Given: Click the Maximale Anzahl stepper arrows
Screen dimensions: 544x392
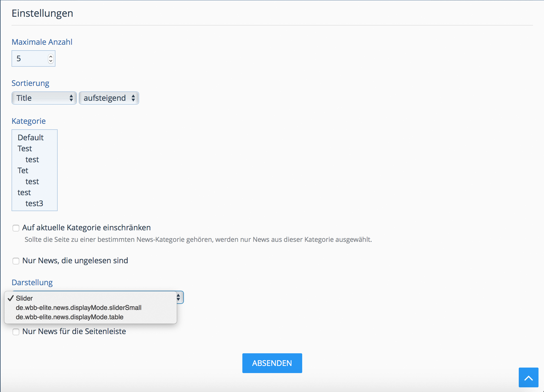Looking at the screenshot, I should pyautogui.click(x=51, y=58).
